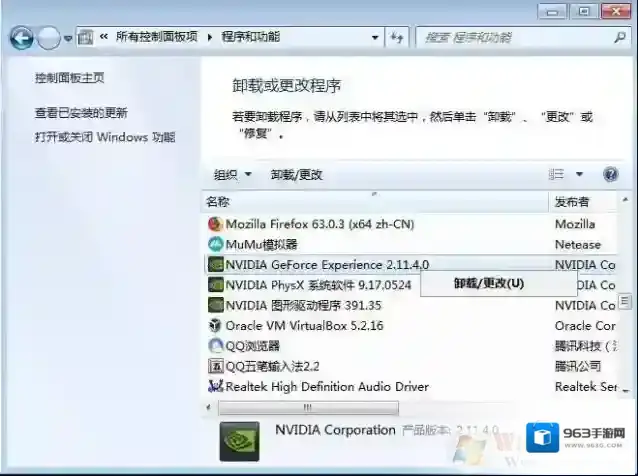The width and height of the screenshot is (638, 476).
Task: Click the QQ浏览器 program icon
Action: pyautogui.click(x=215, y=346)
